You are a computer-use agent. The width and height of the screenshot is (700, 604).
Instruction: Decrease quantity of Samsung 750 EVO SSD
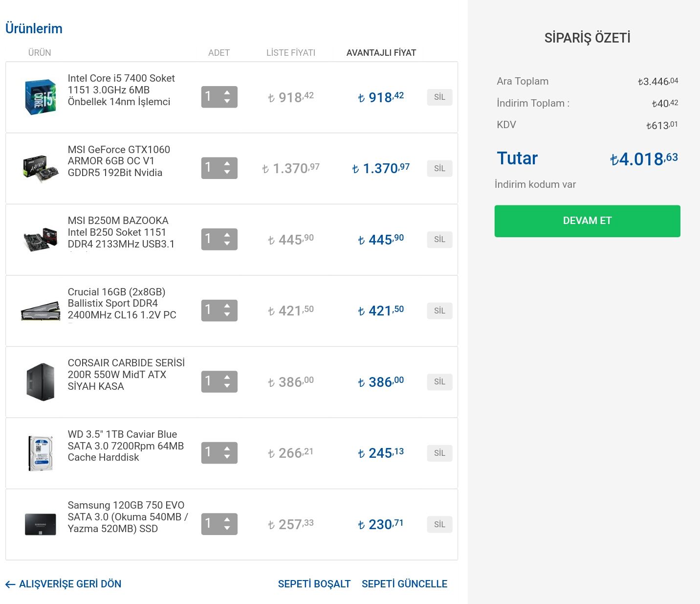click(227, 529)
